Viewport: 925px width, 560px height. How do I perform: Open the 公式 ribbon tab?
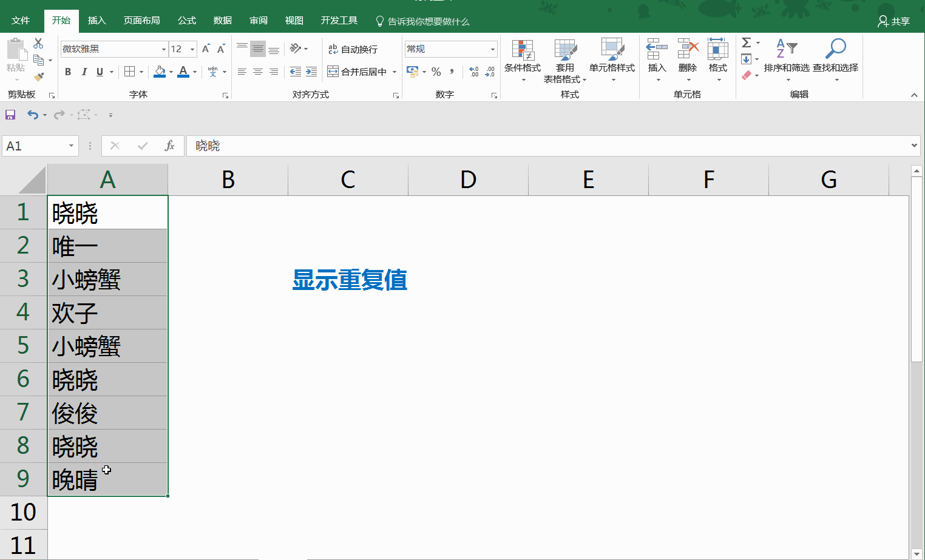coord(186,20)
